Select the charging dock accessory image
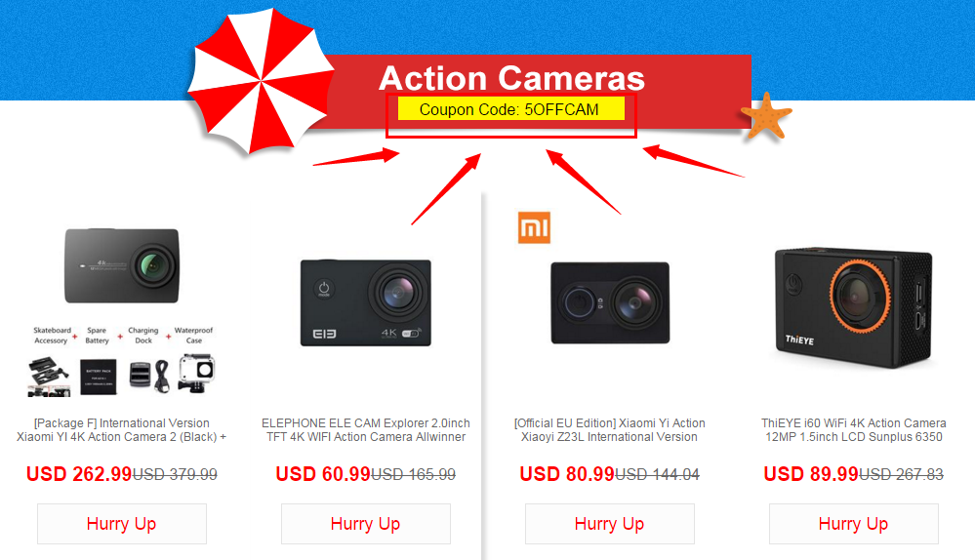 pyautogui.click(x=149, y=376)
